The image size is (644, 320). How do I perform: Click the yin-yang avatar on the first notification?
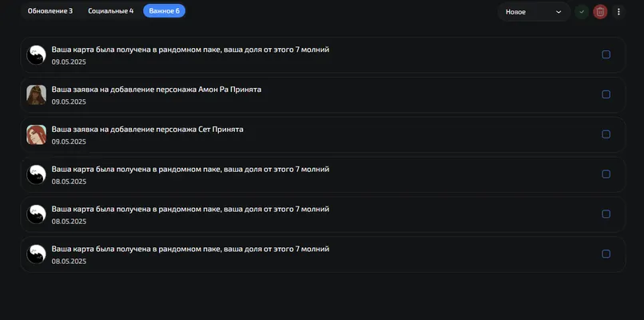tap(36, 54)
